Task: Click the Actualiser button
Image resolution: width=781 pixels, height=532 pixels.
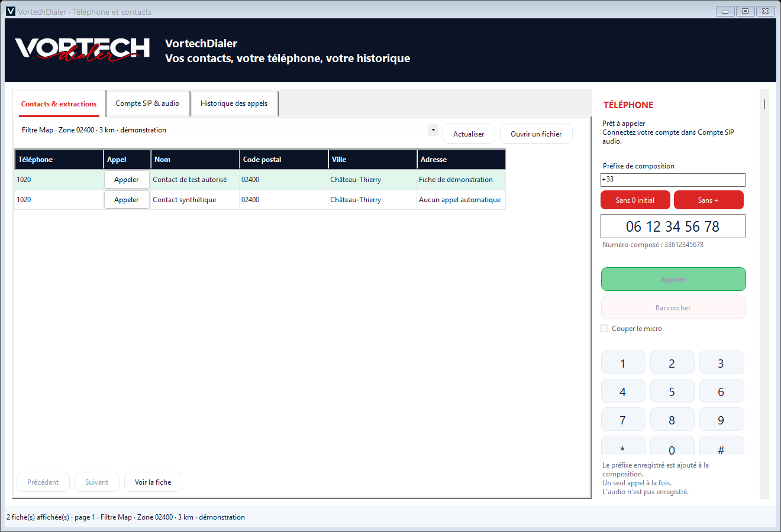Action: (469, 134)
